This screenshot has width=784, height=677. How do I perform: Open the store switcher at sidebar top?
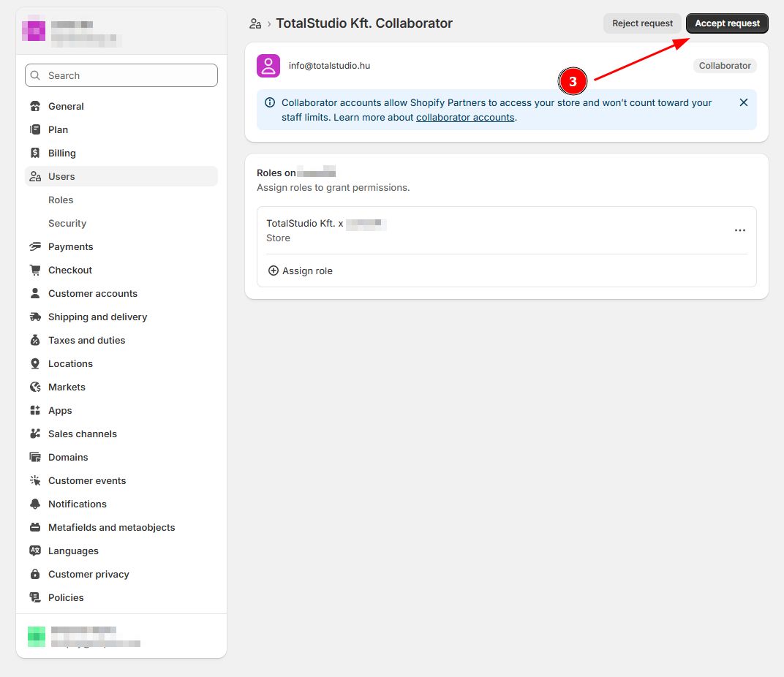tap(121, 31)
